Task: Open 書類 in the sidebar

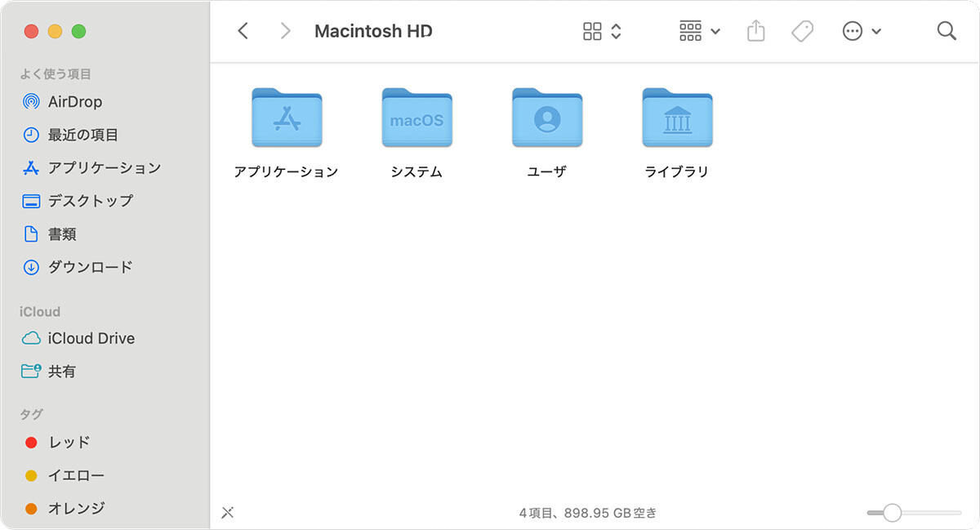Action: (x=51, y=234)
